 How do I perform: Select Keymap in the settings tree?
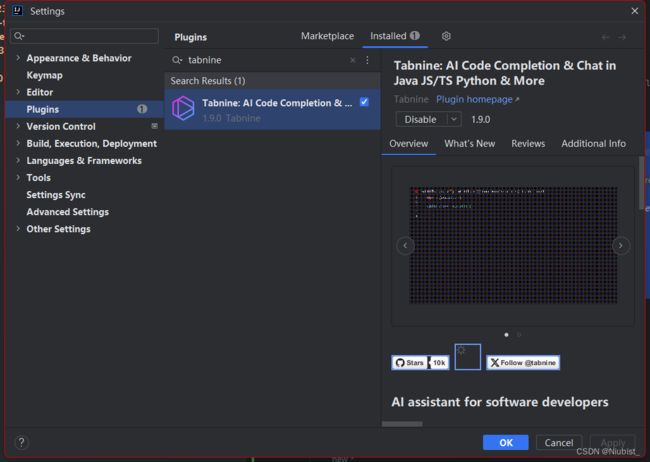pos(44,75)
